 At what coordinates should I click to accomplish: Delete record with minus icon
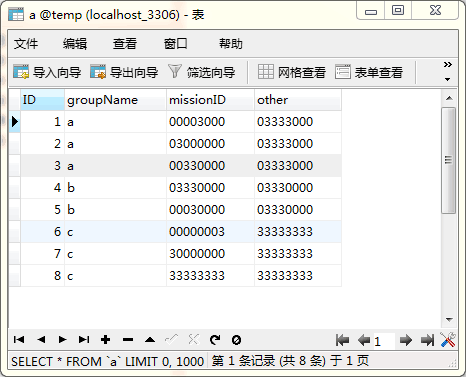128,340
